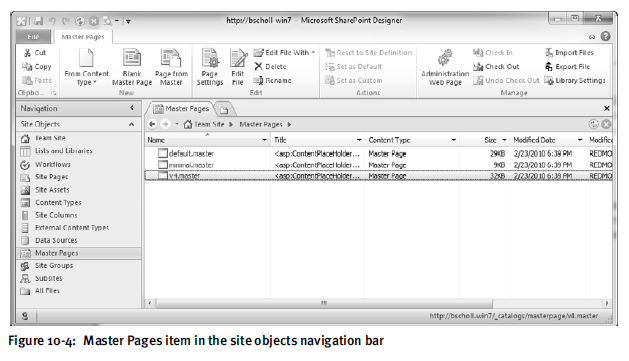Open the From Content Type dropdown

pos(87,67)
